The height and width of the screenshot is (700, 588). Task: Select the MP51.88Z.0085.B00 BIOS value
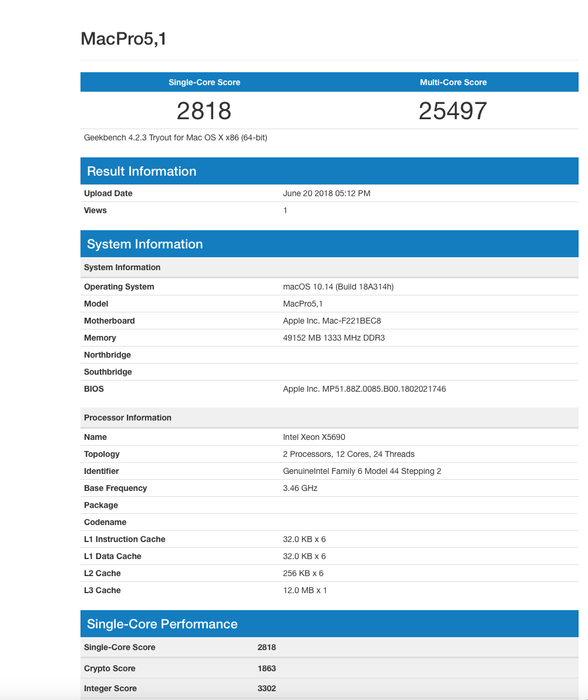tap(364, 389)
